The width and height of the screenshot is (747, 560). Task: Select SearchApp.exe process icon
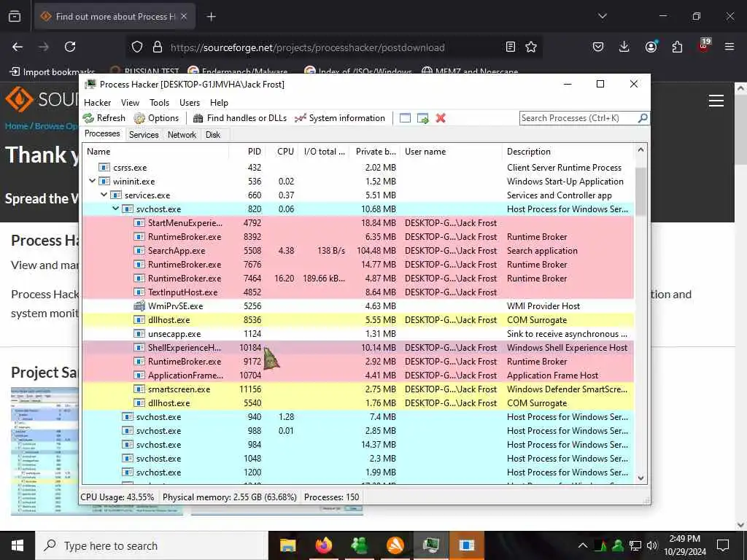click(139, 251)
